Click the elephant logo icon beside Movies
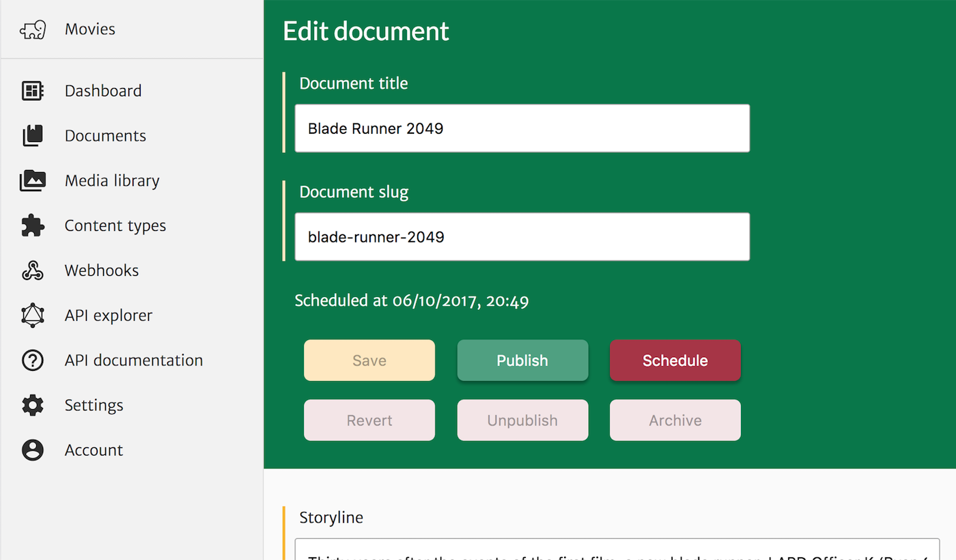The image size is (956, 560). pos(33,29)
